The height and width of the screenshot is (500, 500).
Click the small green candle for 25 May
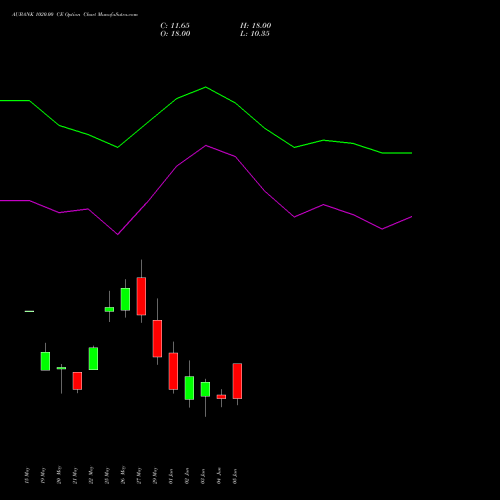(109, 309)
